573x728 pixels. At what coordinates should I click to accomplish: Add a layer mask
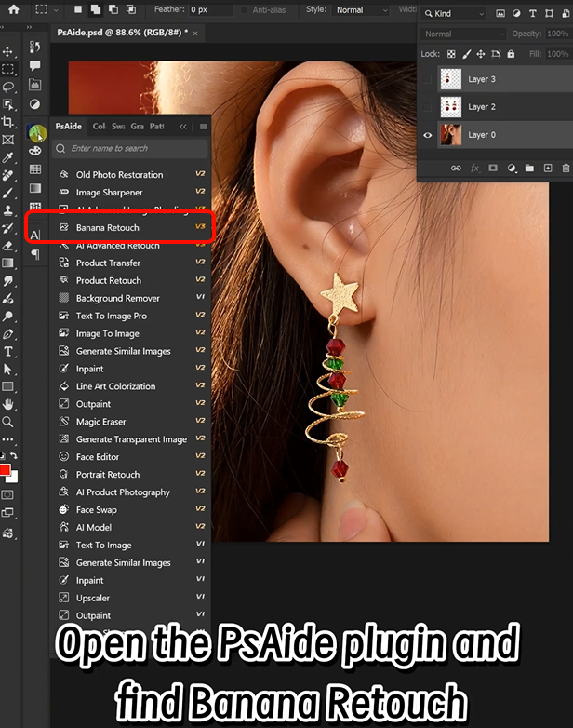493,169
